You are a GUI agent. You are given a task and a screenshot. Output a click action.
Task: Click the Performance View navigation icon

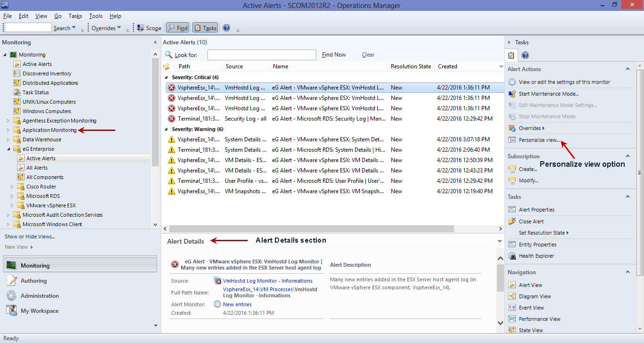pyautogui.click(x=512, y=319)
